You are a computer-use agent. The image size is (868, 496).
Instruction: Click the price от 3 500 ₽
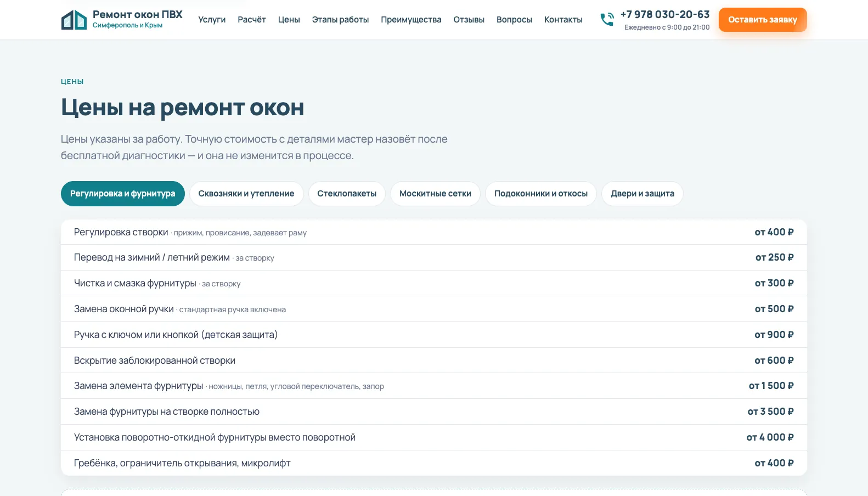coord(771,412)
